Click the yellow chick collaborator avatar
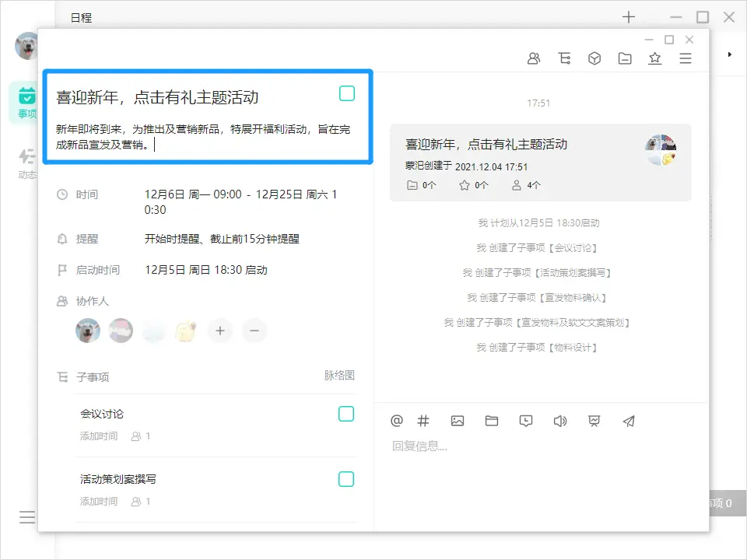747x560 pixels. click(x=186, y=331)
